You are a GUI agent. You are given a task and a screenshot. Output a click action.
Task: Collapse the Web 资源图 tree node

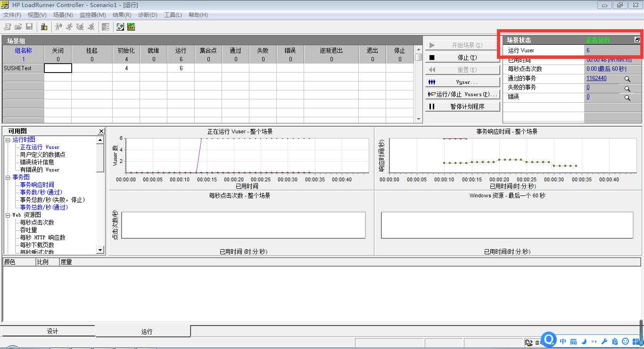click(x=8, y=215)
